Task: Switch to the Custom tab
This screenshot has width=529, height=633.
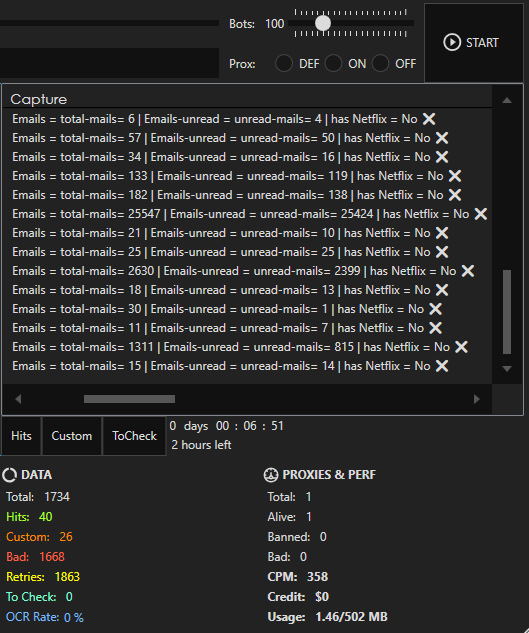Action: [71, 436]
